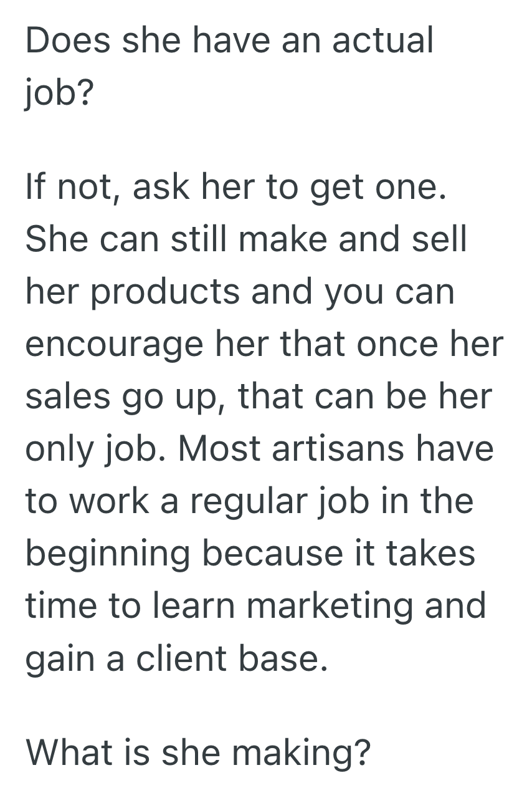Select the word "encourage" in the comment
Screen dimensions: 532x798
pyautogui.click(x=114, y=345)
